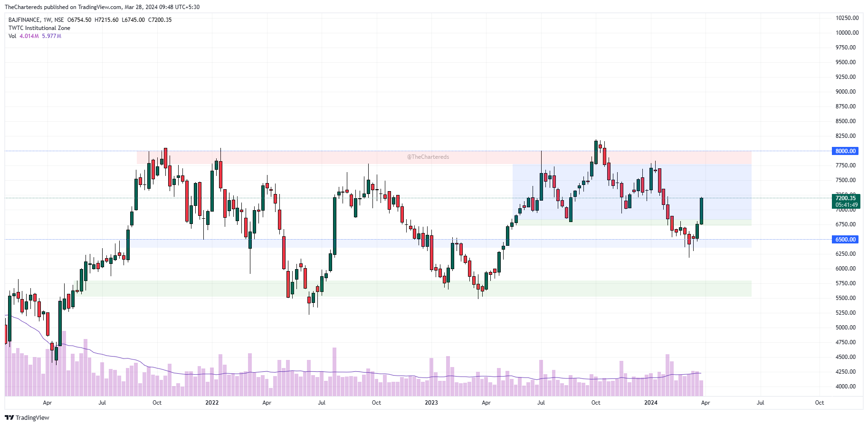Click the 5750.00 price axis label
868x426 pixels.
(x=846, y=283)
